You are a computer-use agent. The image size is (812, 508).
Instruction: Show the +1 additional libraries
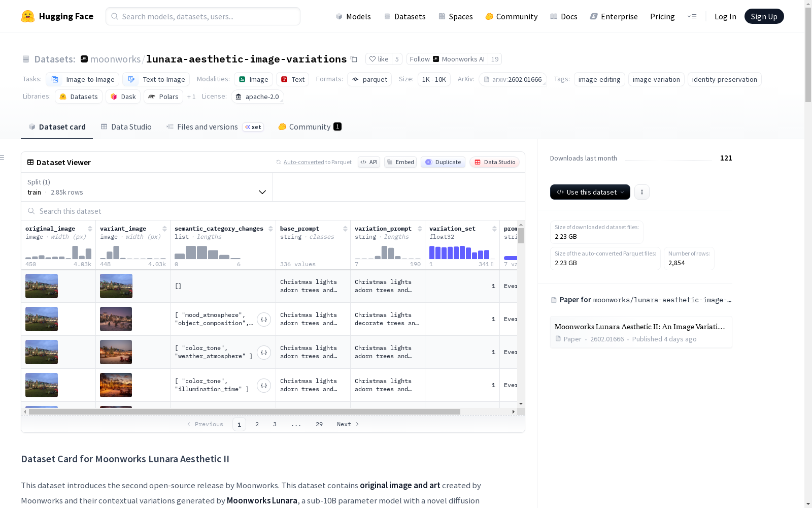191,97
